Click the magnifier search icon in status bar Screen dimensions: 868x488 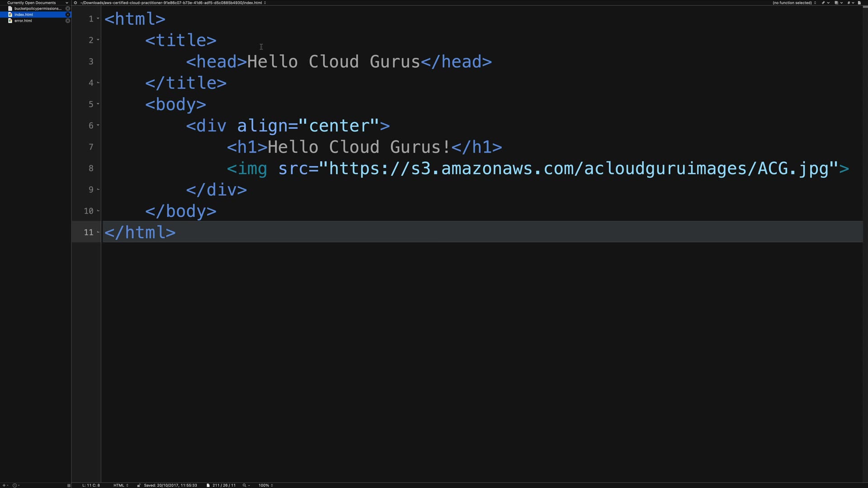coord(244,485)
